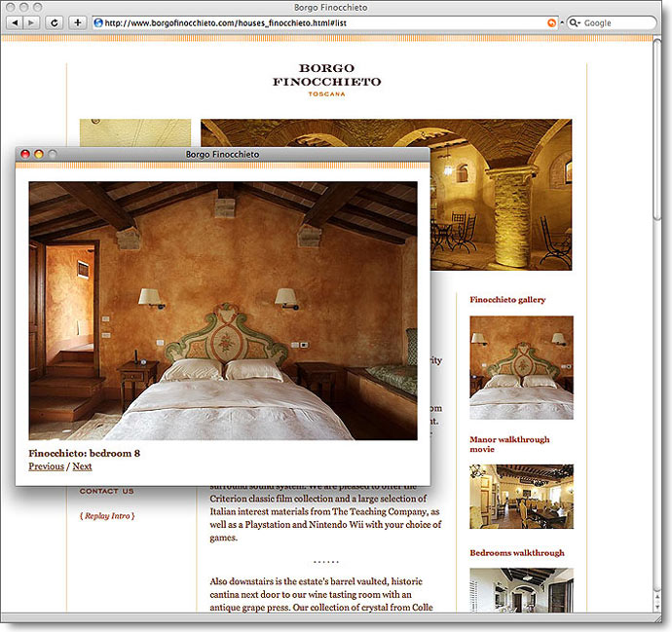Click the Next link in popup
Screen dimensions: 672x632
tap(82, 466)
